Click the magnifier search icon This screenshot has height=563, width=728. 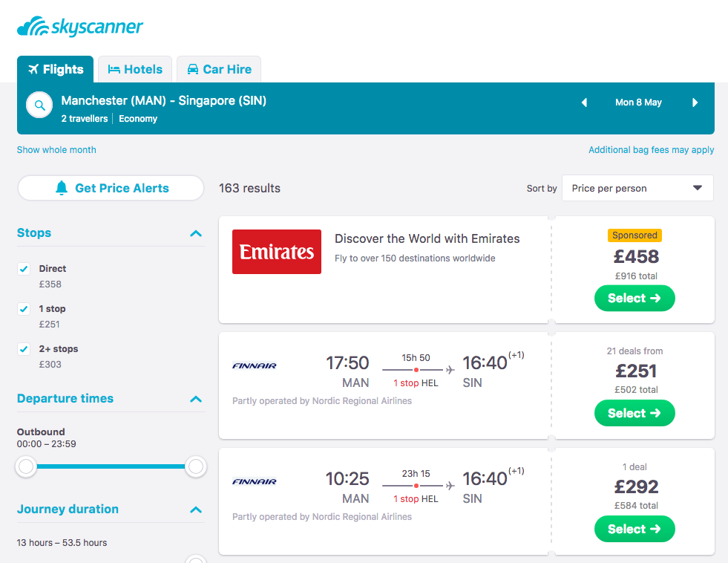coord(39,105)
